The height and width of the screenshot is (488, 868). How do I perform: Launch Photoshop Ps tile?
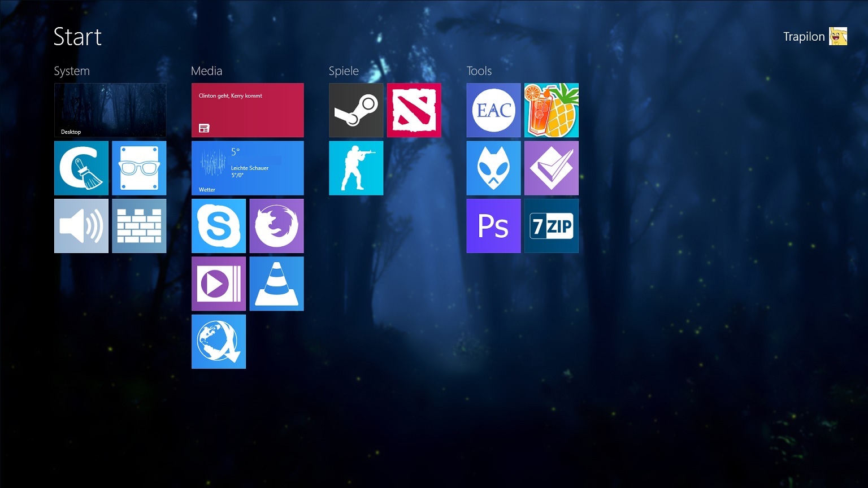click(493, 226)
